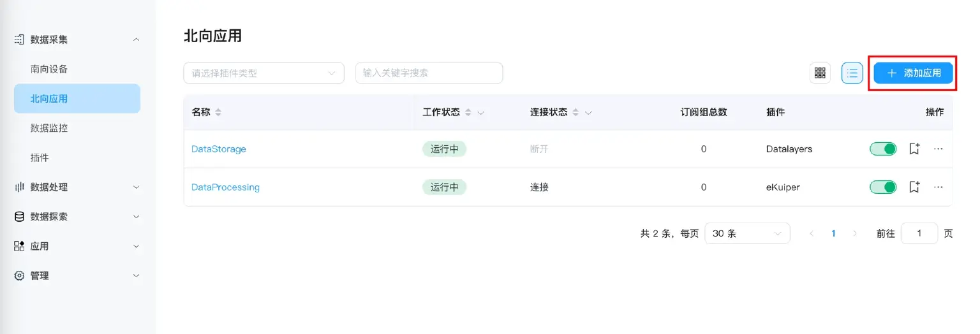Disable the DataStorage application toggle
Image resolution: width=980 pixels, height=334 pixels.
pyautogui.click(x=883, y=149)
